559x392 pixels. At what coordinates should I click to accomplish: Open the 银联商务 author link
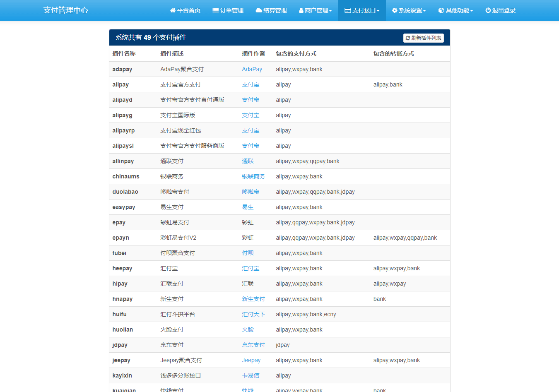[x=253, y=176]
